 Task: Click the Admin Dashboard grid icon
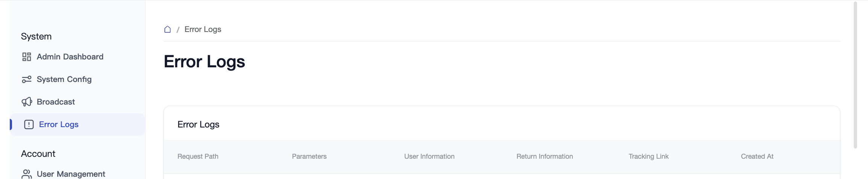26,57
